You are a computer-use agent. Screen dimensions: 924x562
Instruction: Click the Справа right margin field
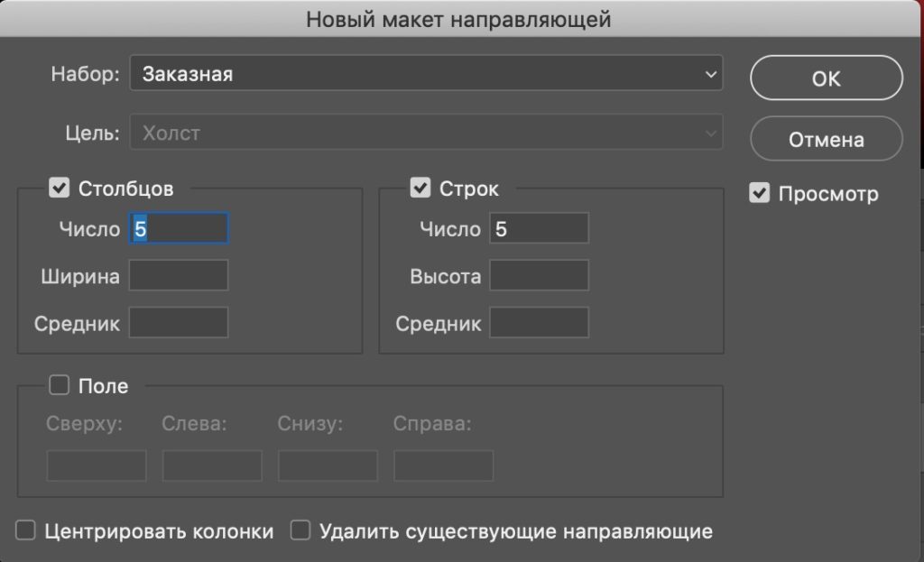point(443,466)
